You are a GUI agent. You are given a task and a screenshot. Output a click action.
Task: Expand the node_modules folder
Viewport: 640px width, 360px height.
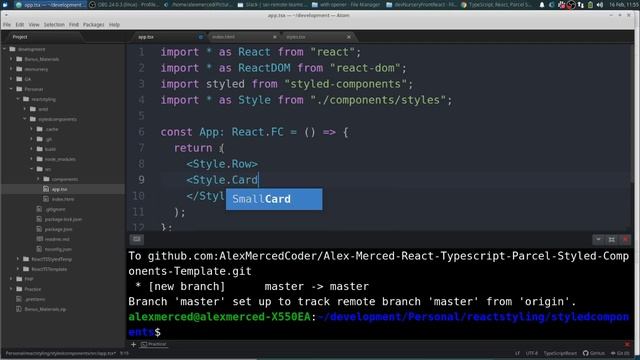(x=32, y=159)
